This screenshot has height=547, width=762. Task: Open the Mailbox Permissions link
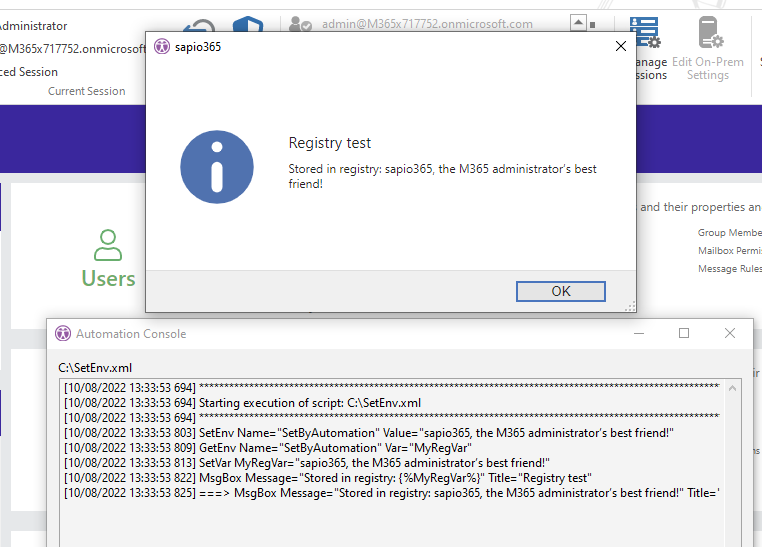click(x=729, y=251)
